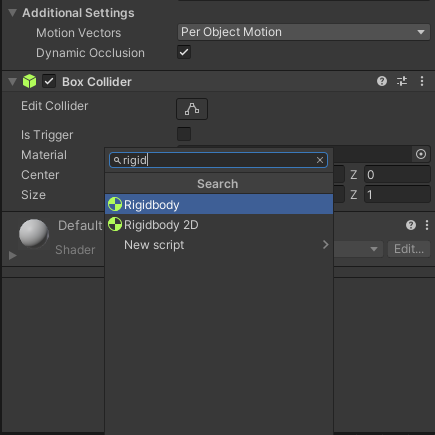Image resolution: width=435 pixels, height=435 pixels.
Task: Select Rigidbody from search results
Action: pos(219,204)
